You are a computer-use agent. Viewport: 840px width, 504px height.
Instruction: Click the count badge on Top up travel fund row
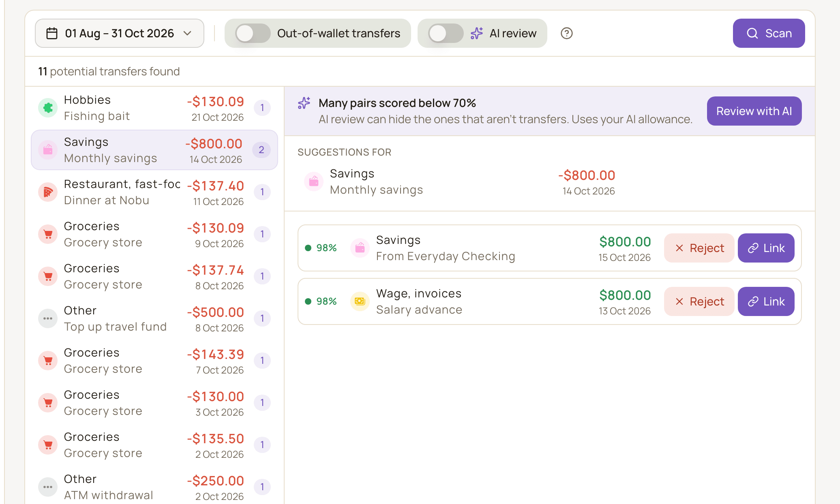(262, 318)
